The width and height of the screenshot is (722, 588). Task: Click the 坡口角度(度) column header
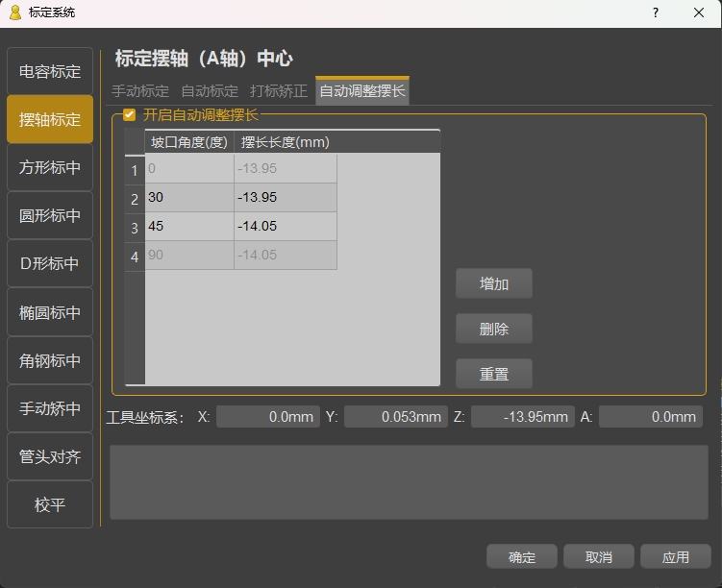(x=189, y=142)
